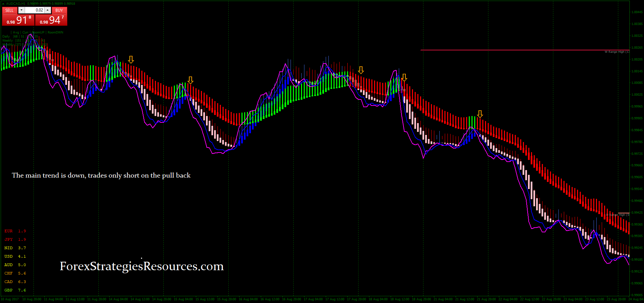This screenshot has width=644, height=303.
Task: Click price 0.99365 on the scale
Action: (637, 225)
